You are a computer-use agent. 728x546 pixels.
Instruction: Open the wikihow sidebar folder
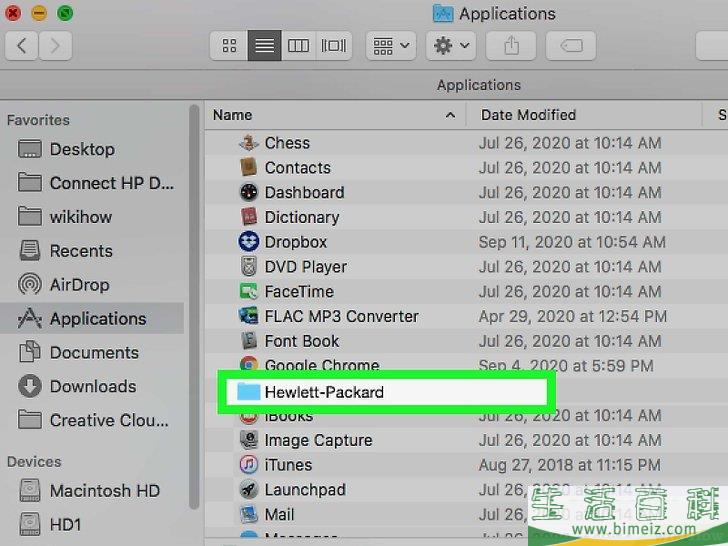click(x=81, y=217)
